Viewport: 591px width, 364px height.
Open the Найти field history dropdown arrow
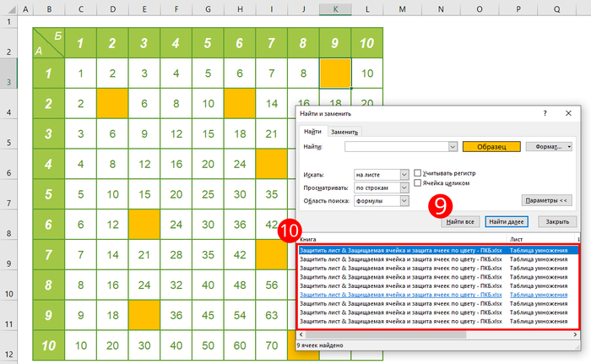tap(453, 147)
